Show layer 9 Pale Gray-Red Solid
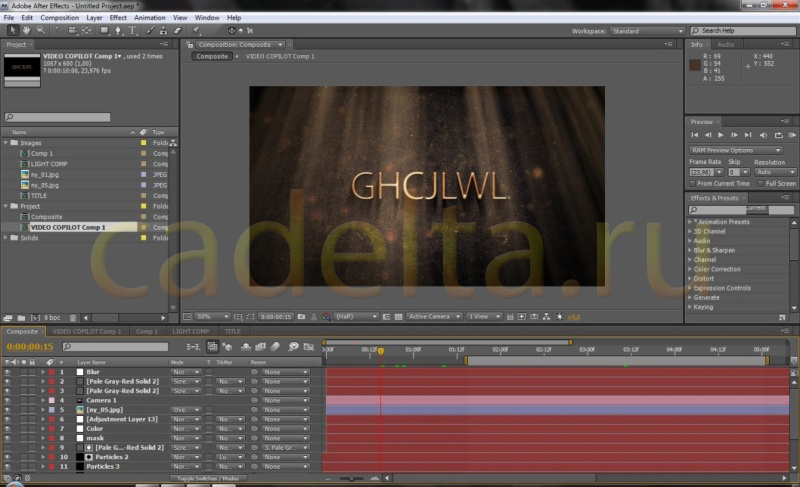The width and height of the screenshot is (800, 487). 7,448
